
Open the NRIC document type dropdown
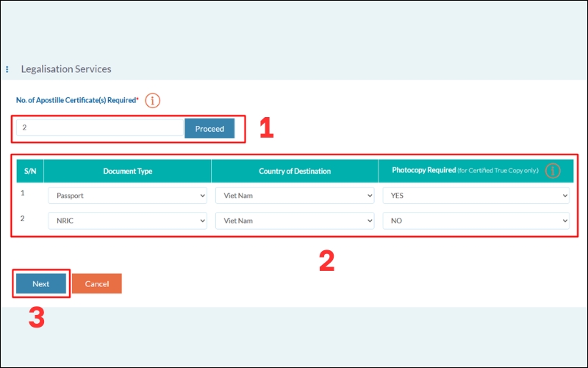(x=127, y=220)
